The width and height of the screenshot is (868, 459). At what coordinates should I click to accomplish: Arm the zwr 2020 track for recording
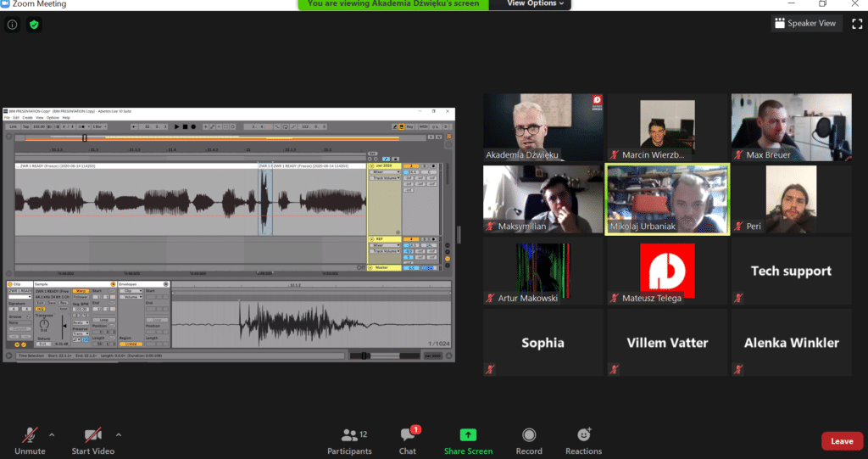coord(433,165)
